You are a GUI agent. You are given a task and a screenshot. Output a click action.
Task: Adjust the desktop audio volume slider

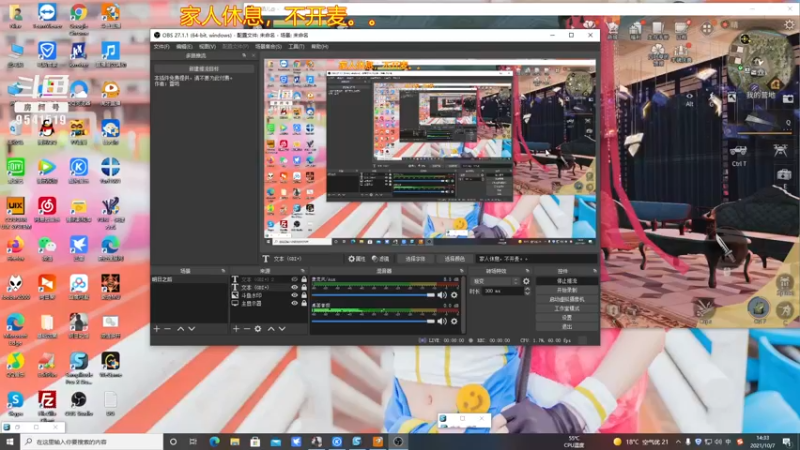pos(373,321)
